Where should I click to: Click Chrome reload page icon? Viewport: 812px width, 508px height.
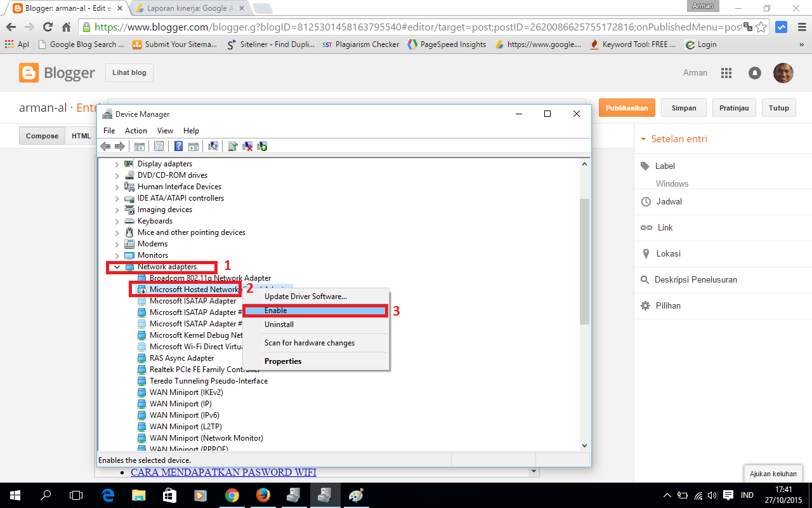point(48,27)
